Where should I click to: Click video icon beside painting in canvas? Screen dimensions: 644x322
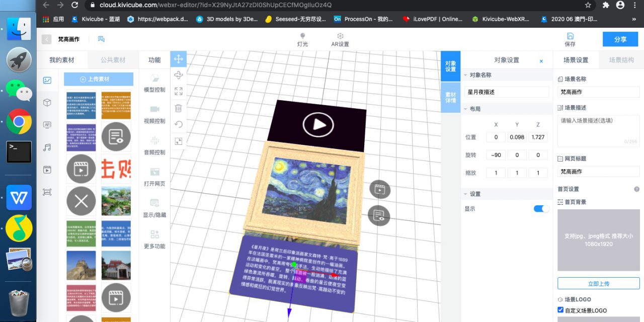[380, 190]
